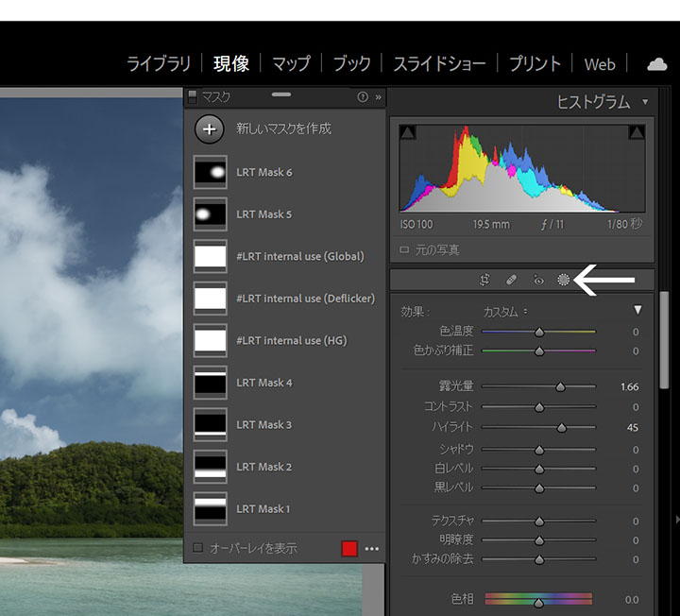The image size is (680, 616).
Task: Select the LRT Mask 6 thumbnail
Action: coord(210,172)
